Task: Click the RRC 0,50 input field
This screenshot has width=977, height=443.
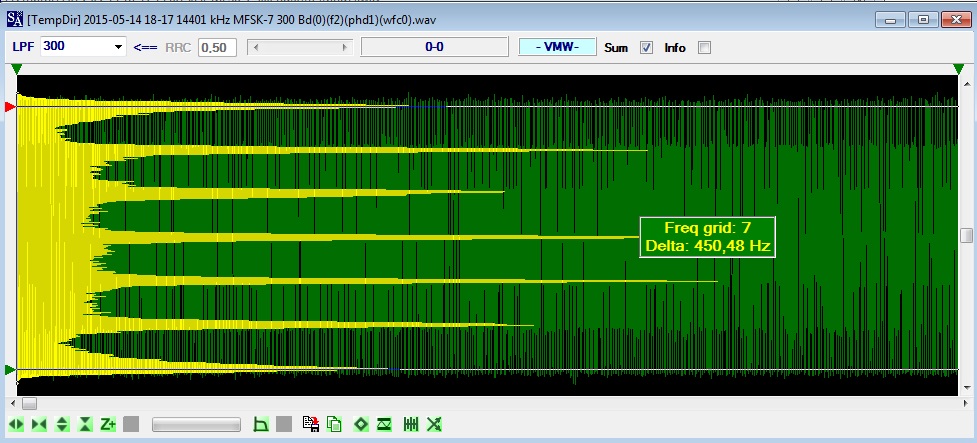Action: 217,47
